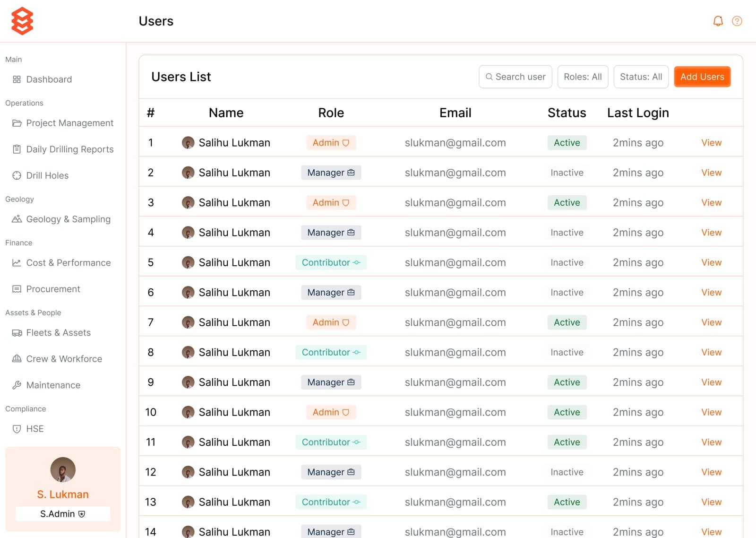Click the Maintenance wrench icon

17,385
